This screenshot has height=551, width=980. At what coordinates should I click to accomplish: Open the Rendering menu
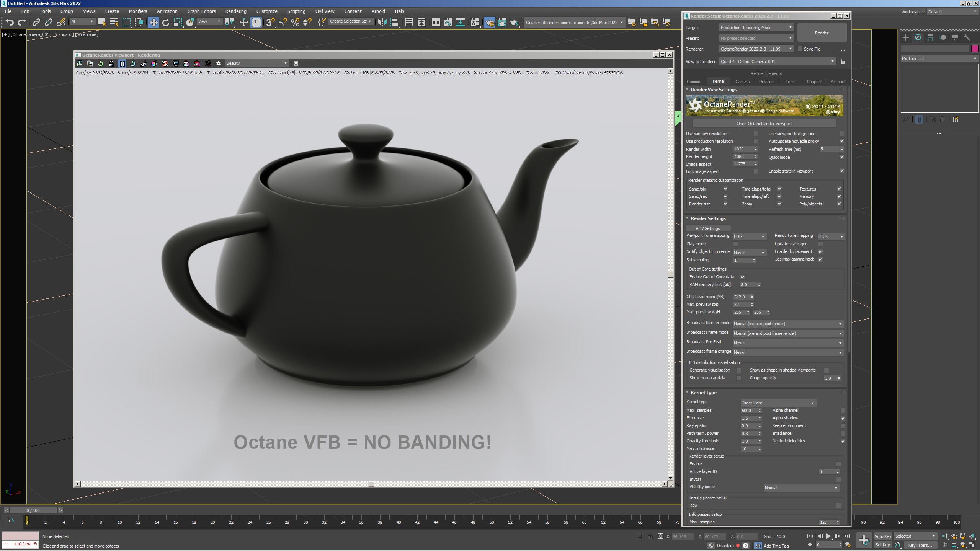(235, 11)
